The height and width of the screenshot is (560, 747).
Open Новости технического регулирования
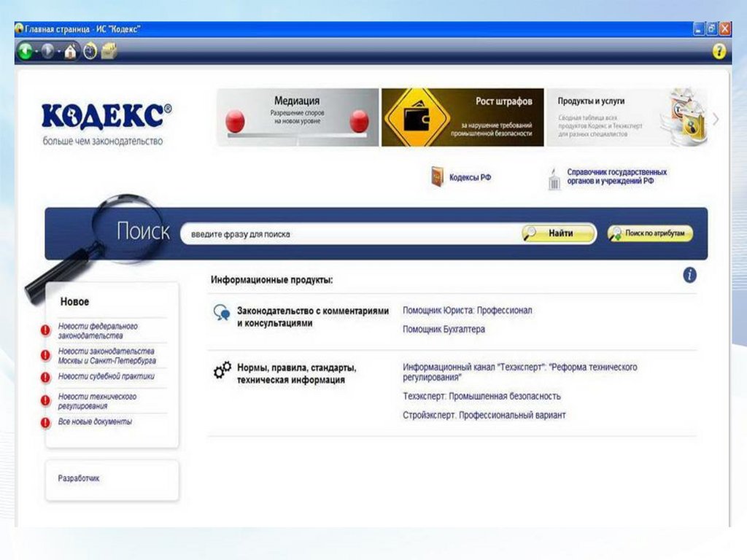point(97,401)
